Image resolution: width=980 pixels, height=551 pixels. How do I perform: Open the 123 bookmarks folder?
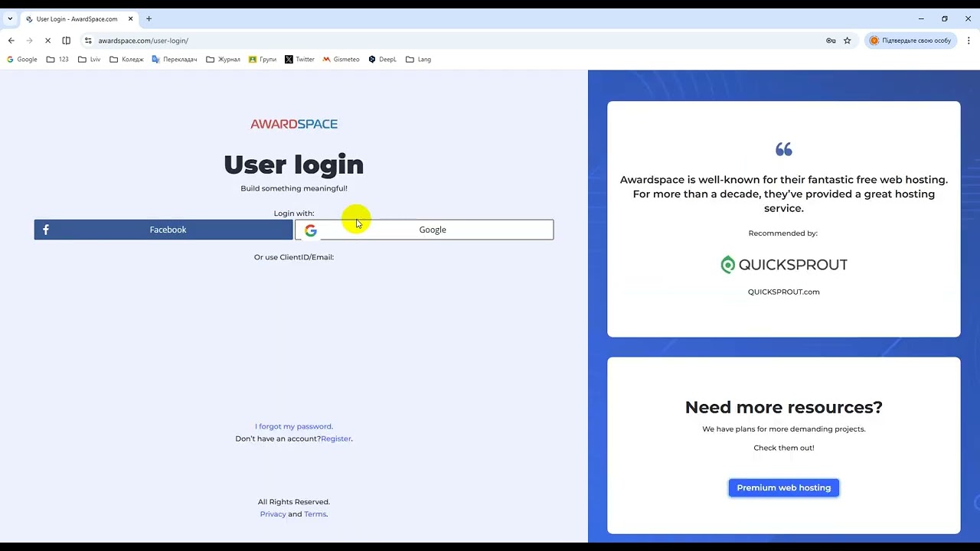click(x=57, y=59)
